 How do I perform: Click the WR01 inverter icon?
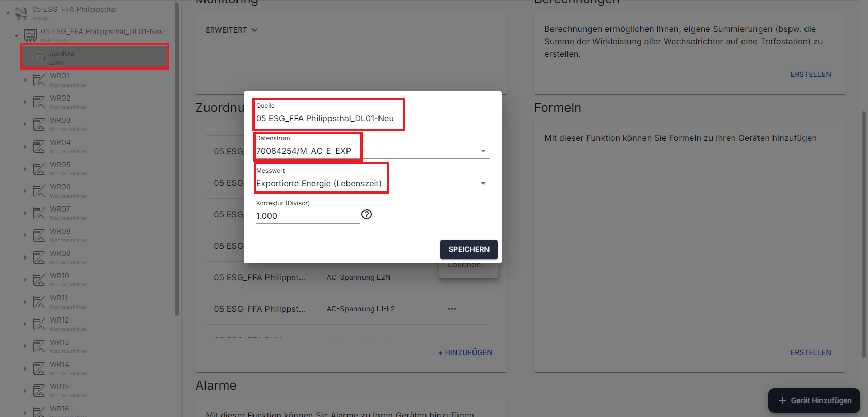(x=39, y=80)
